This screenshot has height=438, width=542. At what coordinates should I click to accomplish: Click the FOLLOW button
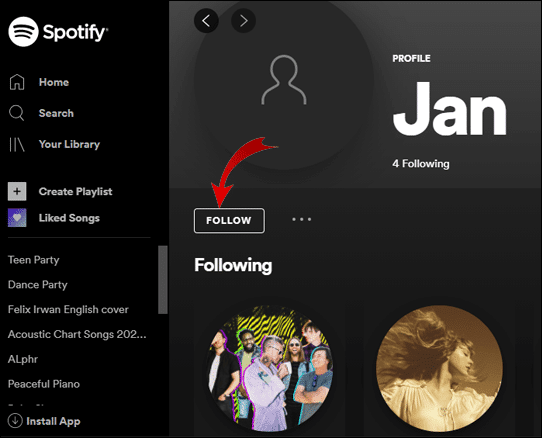coord(229,221)
